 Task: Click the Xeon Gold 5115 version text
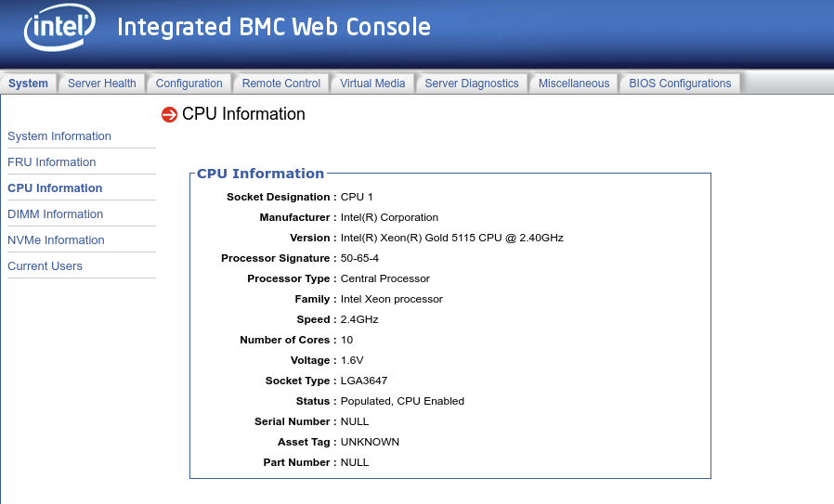point(451,238)
